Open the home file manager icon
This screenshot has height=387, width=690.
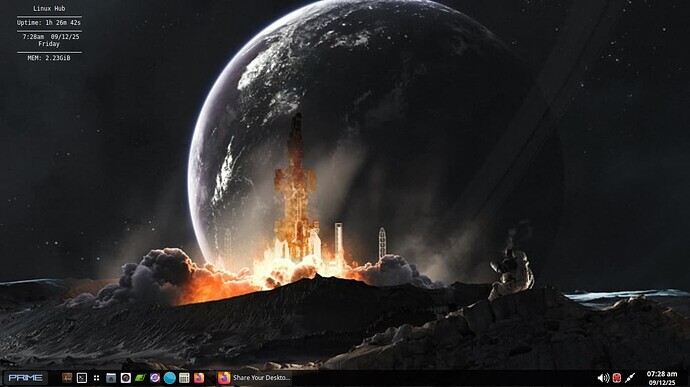coord(111,378)
